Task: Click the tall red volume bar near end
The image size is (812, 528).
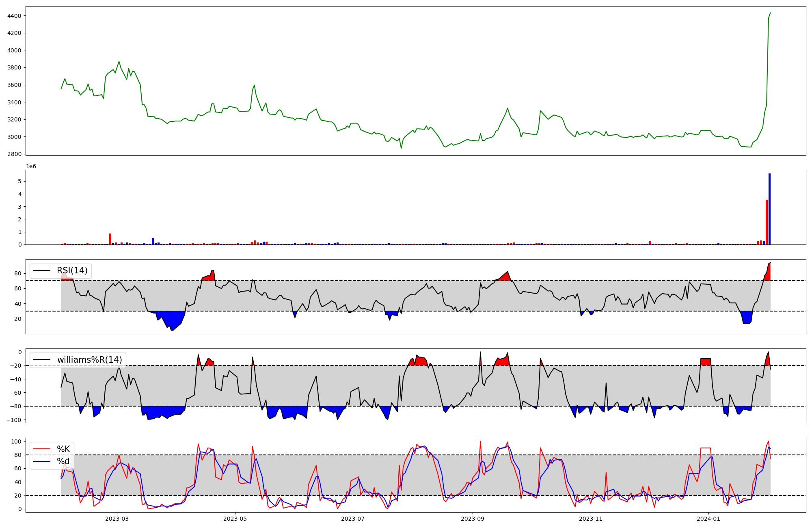Action: (x=767, y=222)
